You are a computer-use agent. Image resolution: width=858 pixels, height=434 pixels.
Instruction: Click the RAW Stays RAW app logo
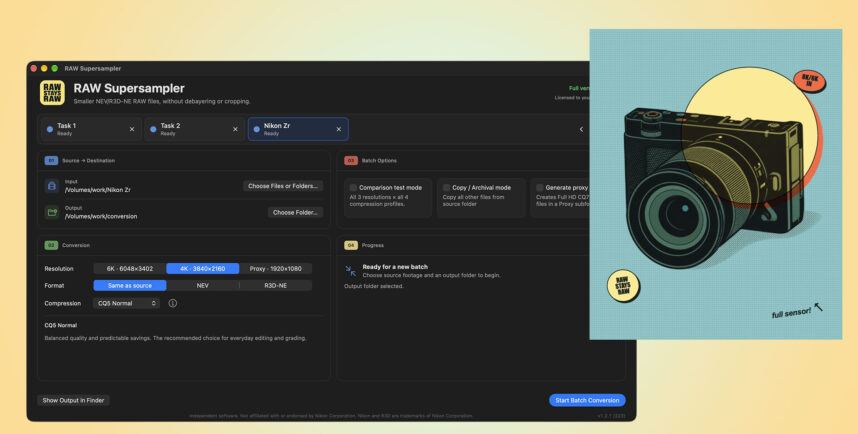[52, 93]
